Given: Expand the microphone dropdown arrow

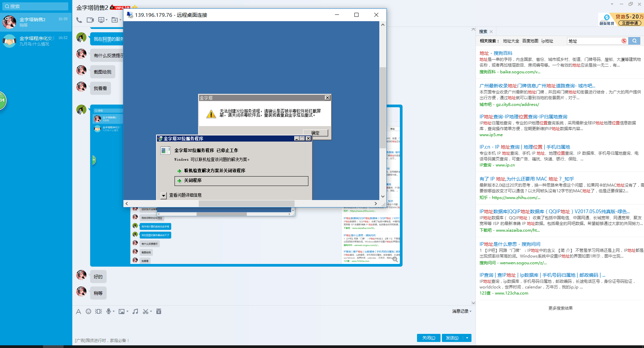Looking at the screenshot, I should pos(114,311).
